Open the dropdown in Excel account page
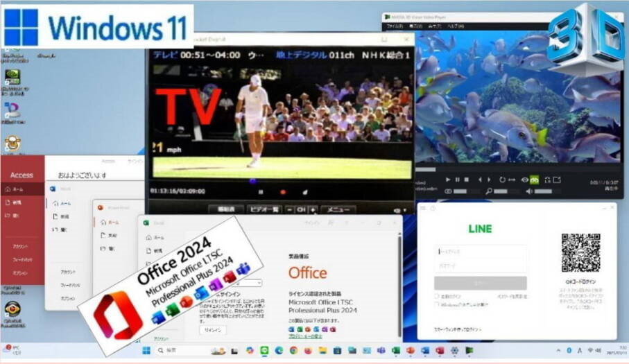629x364 pixels. coord(259,283)
